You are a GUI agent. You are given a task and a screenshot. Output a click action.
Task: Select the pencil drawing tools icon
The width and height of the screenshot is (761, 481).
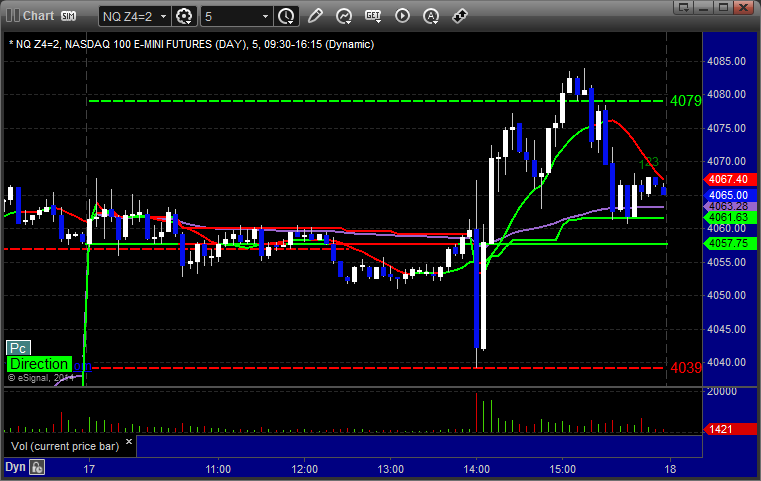[315, 16]
